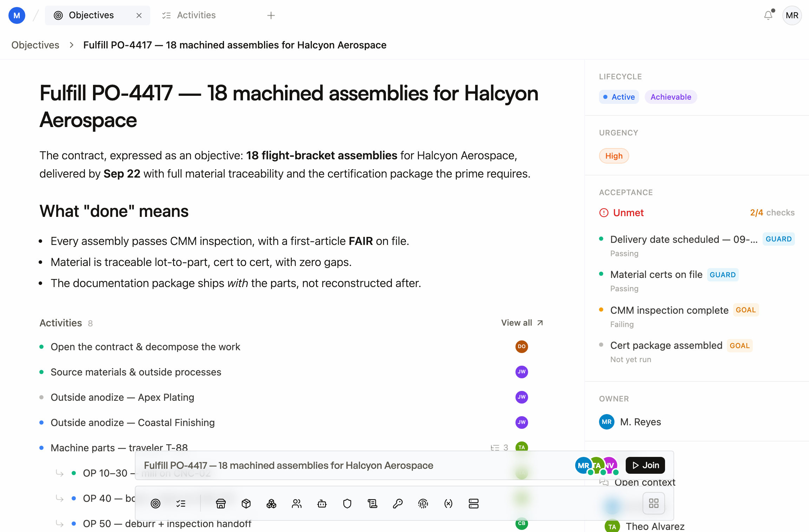Open the target Objectives icon in dock

[x=156, y=504]
